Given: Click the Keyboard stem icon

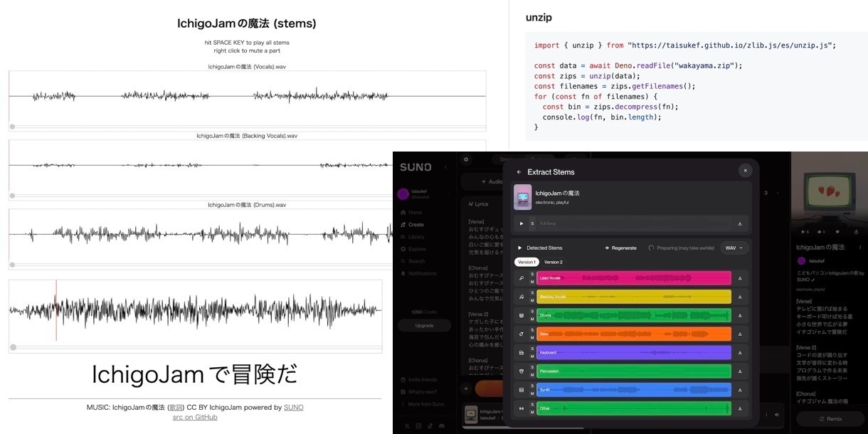Looking at the screenshot, I should tap(522, 352).
